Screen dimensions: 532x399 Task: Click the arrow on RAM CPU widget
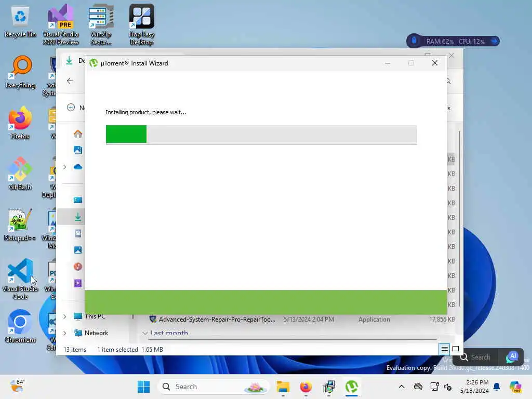click(x=495, y=41)
